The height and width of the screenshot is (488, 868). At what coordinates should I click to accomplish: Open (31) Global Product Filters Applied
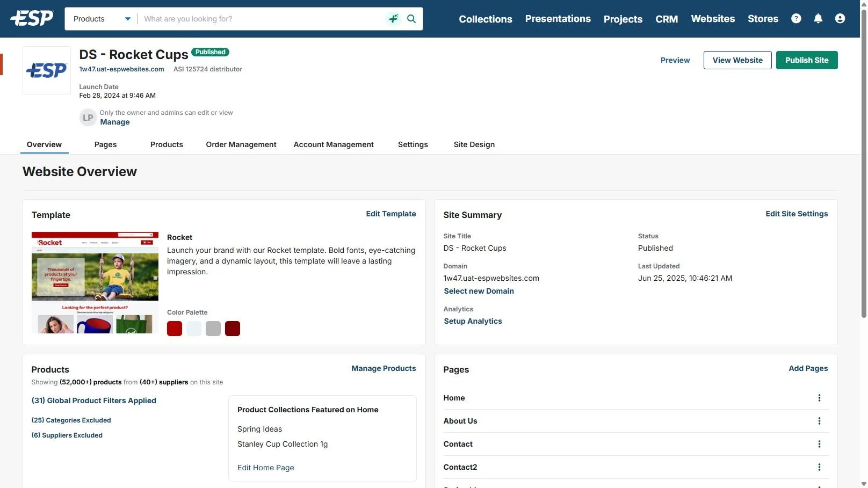[94, 400]
